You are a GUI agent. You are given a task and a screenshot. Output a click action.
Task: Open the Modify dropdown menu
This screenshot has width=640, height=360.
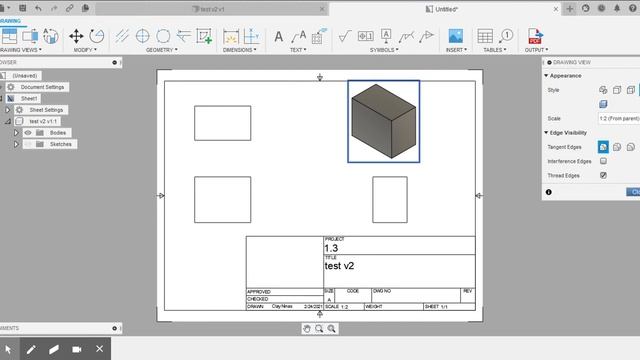click(x=85, y=50)
